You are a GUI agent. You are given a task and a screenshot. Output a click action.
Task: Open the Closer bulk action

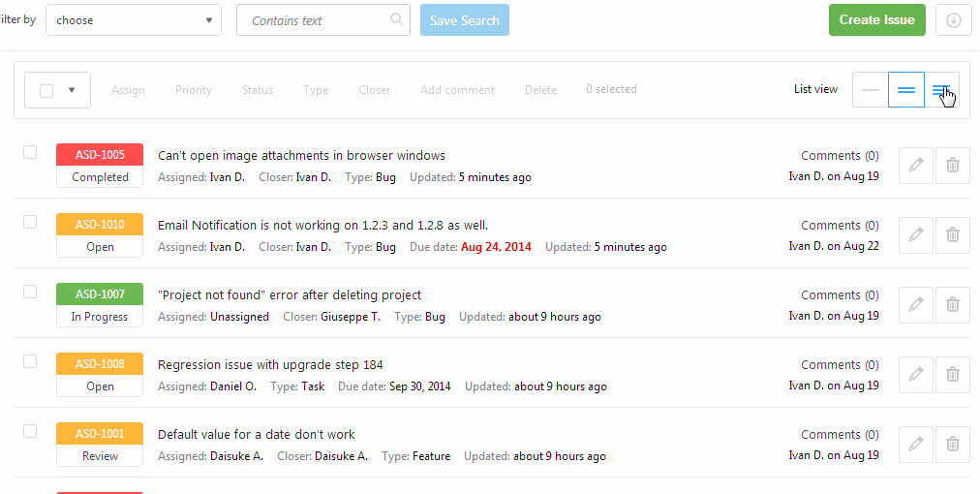click(375, 90)
